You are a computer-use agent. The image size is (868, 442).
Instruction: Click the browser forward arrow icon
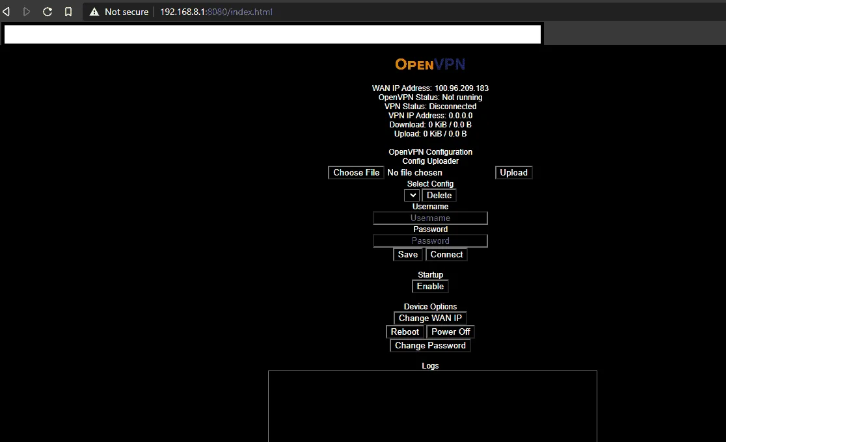tap(27, 12)
